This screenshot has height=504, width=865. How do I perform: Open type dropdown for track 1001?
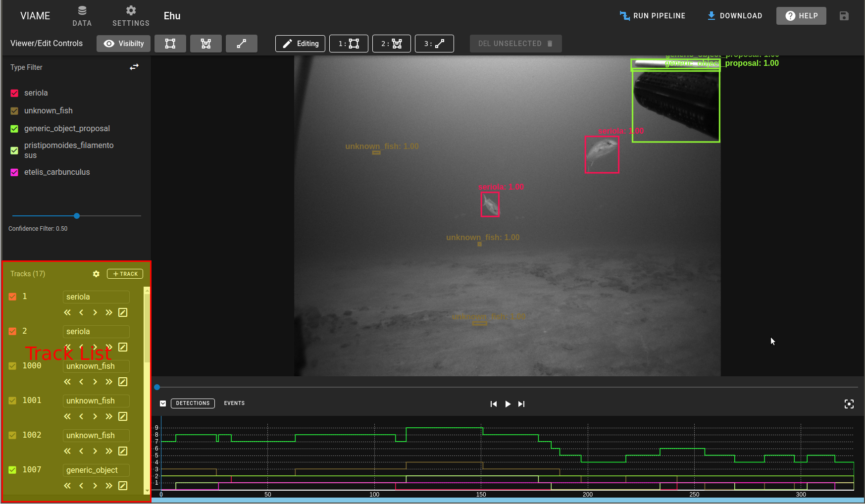click(96, 401)
